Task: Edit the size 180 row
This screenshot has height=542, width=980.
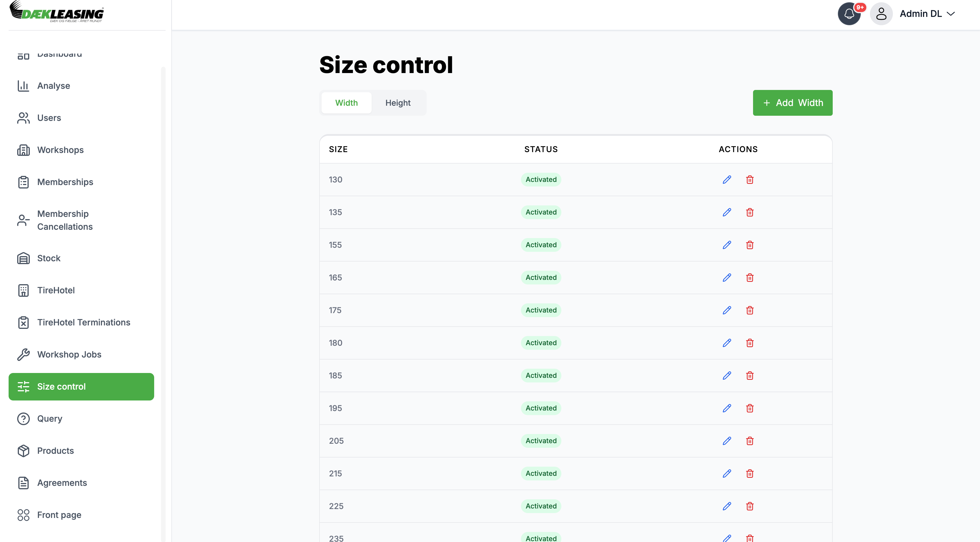Action: pos(727,343)
